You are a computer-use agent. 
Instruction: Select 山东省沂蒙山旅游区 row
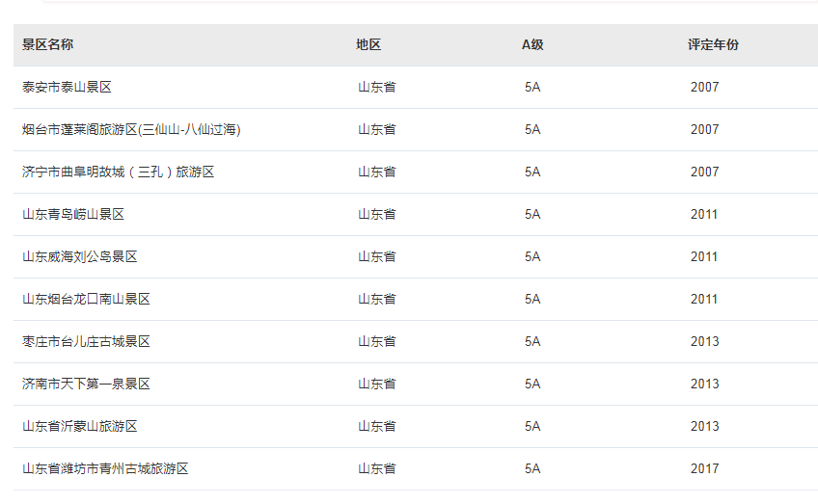(x=416, y=427)
